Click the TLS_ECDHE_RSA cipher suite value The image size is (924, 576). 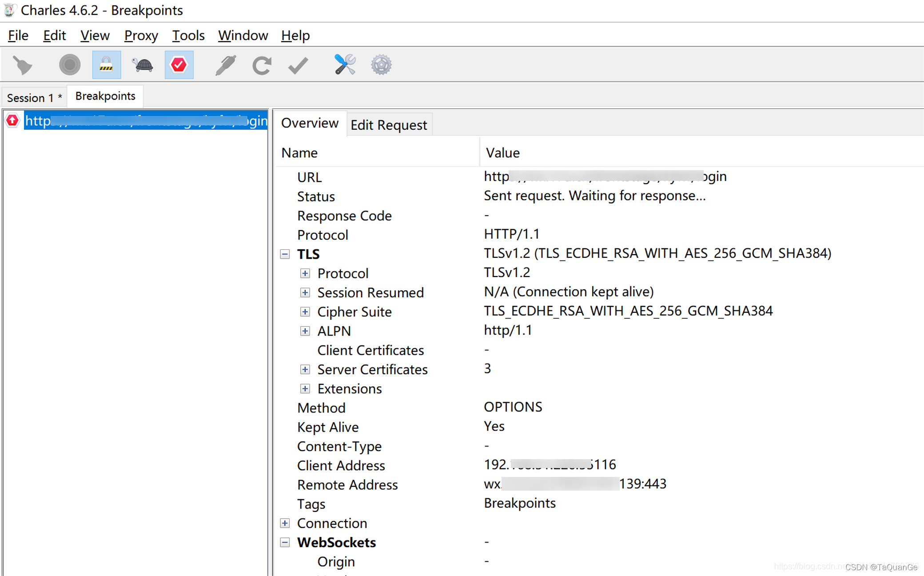coord(628,311)
